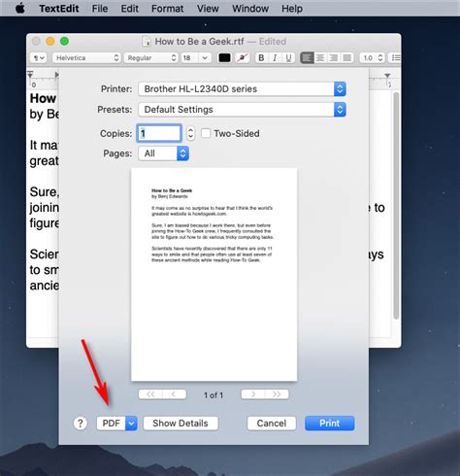Screen dimensions: 460x476
Task: Enable the Two-Sided checkbox
Action: coord(206,133)
